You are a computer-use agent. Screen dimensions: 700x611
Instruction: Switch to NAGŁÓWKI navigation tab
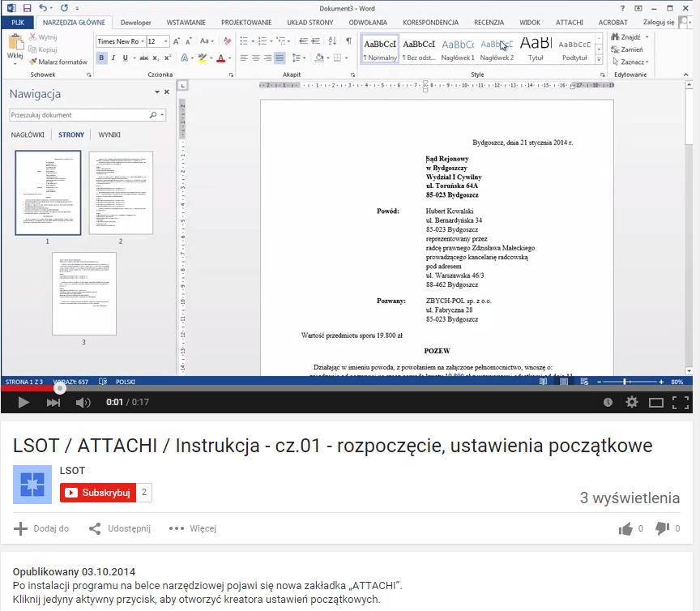click(x=28, y=135)
